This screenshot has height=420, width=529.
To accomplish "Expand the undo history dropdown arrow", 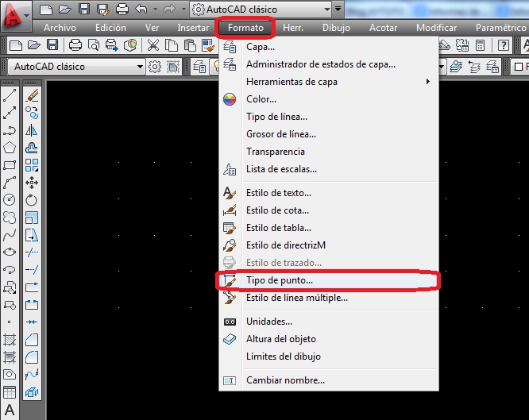I will (x=155, y=9).
